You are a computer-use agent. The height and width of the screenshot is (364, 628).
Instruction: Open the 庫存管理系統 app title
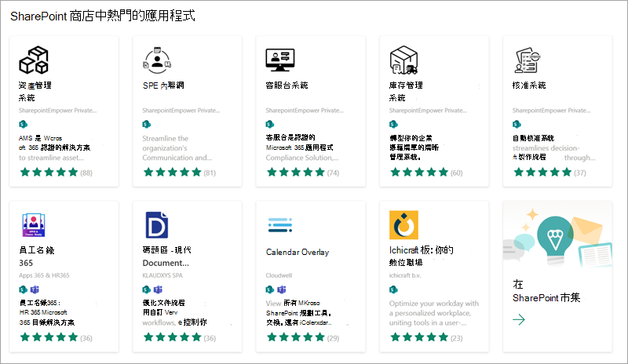406,91
